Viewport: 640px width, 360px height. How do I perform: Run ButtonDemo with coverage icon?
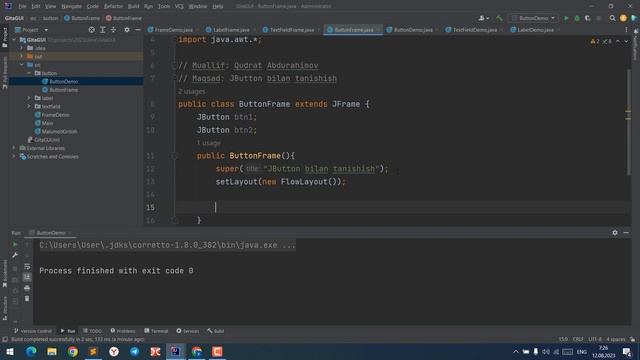point(588,18)
